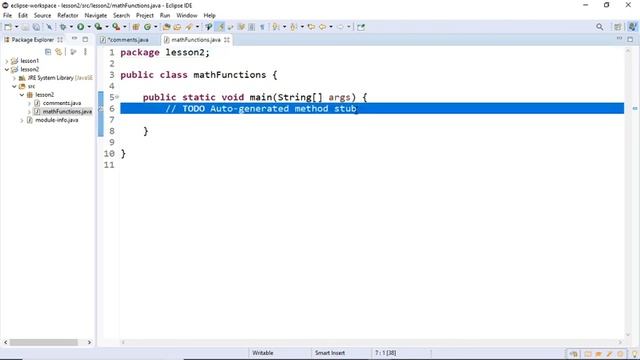Toggle Link with Editor in Package Explorer
Screen dimensions: 640x360
(59, 52)
